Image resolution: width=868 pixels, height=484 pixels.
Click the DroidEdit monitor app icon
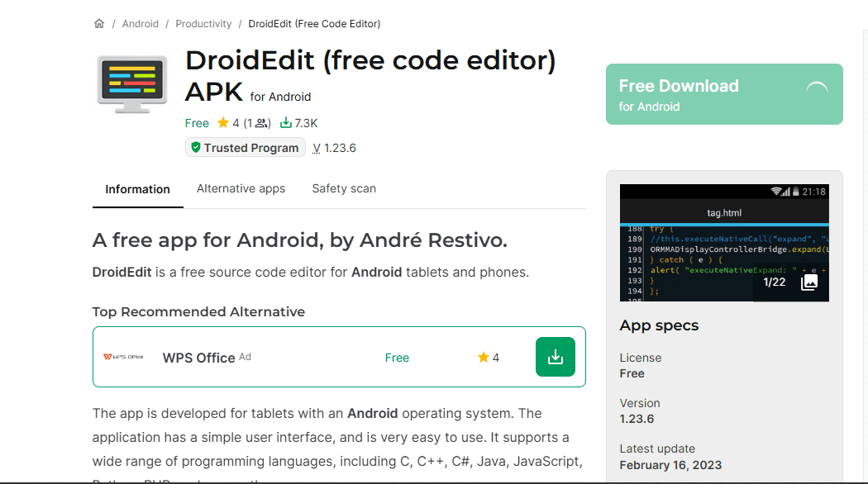tap(132, 84)
